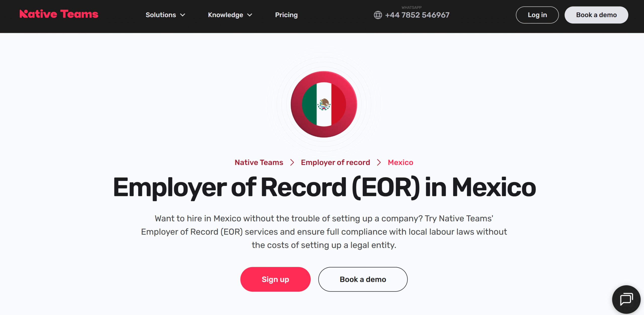Click the pink Sign up button

pos(275,279)
